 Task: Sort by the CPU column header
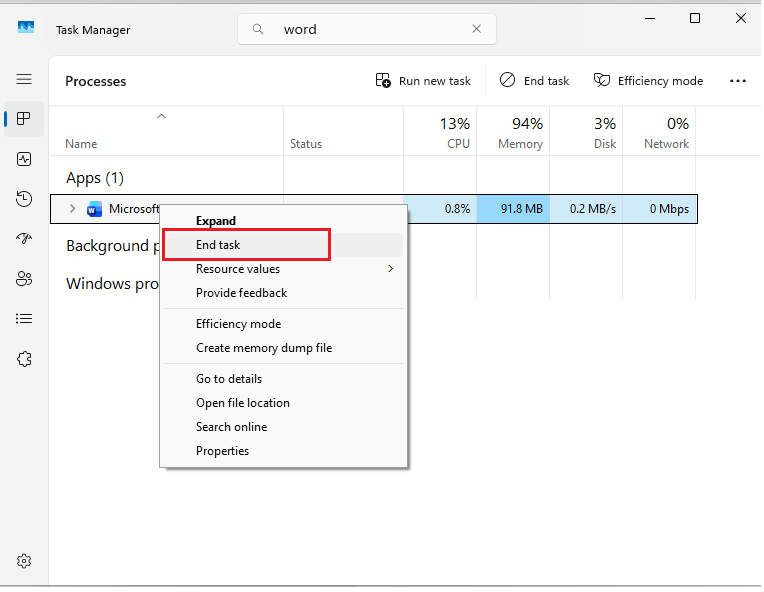(440, 132)
